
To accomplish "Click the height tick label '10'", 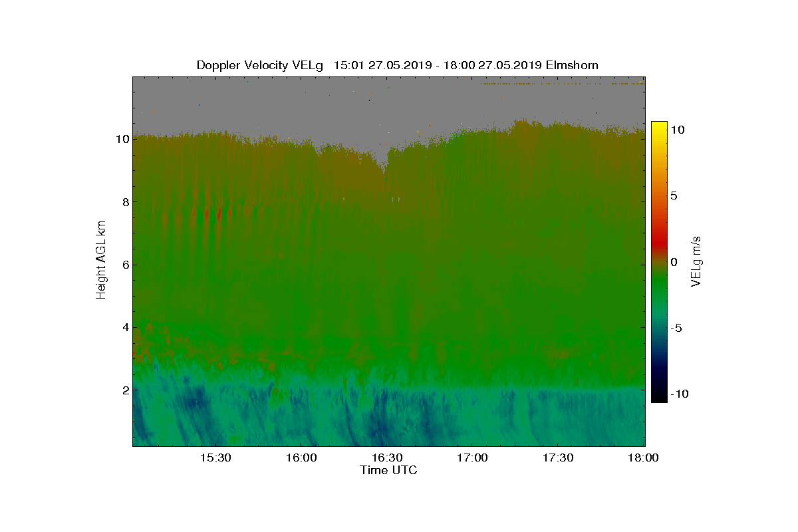I will (x=122, y=140).
